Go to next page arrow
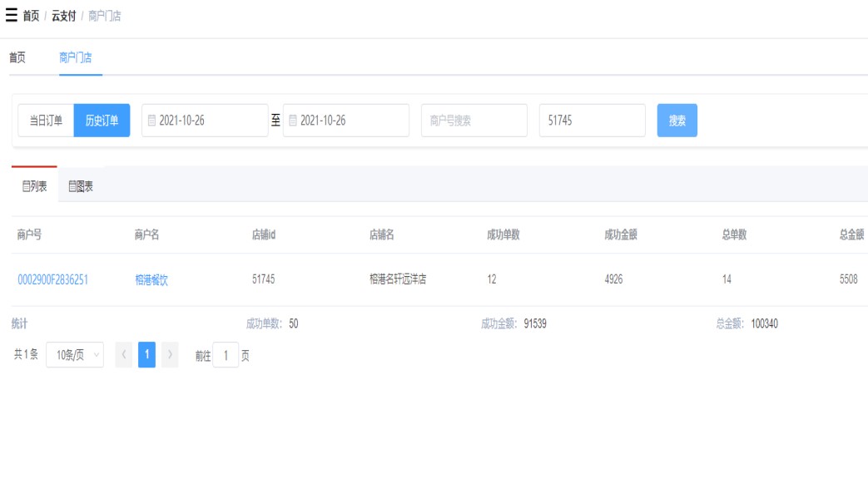The image size is (868, 503). coord(170,355)
